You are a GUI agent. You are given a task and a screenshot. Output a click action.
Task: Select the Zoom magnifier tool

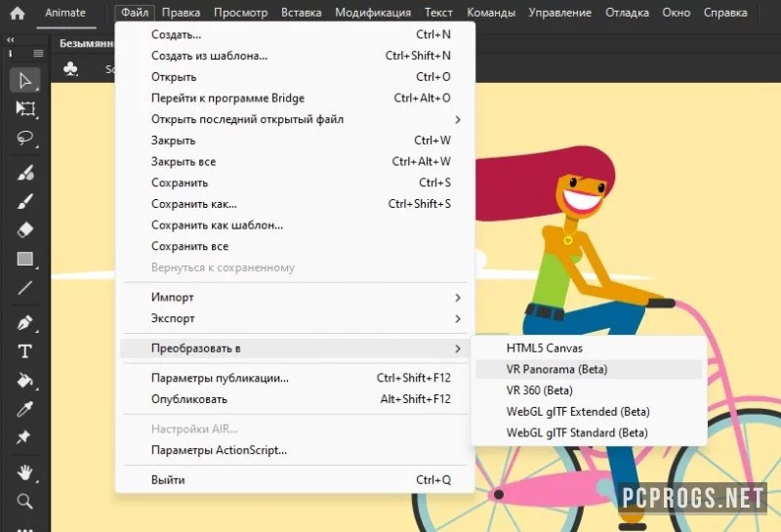(x=25, y=501)
